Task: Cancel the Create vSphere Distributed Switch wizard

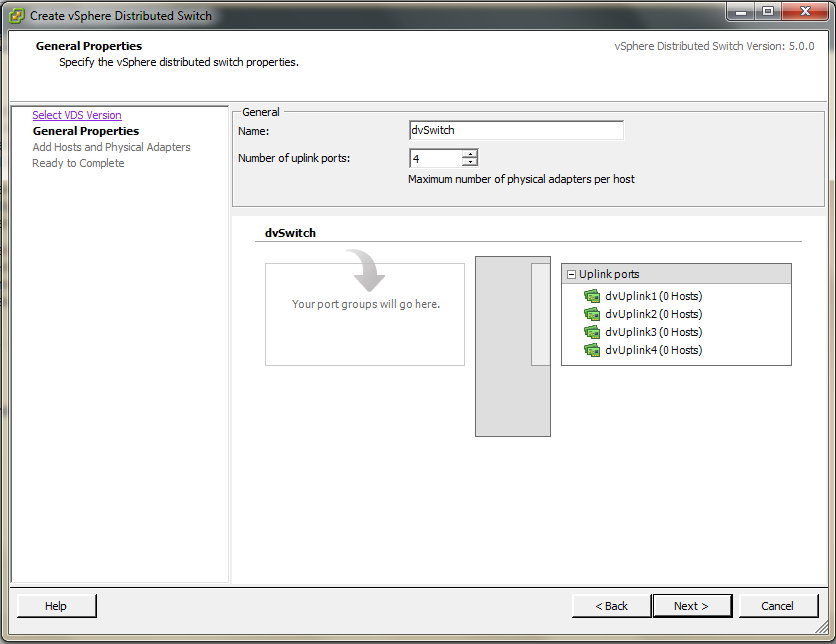Action: click(778, 605)
